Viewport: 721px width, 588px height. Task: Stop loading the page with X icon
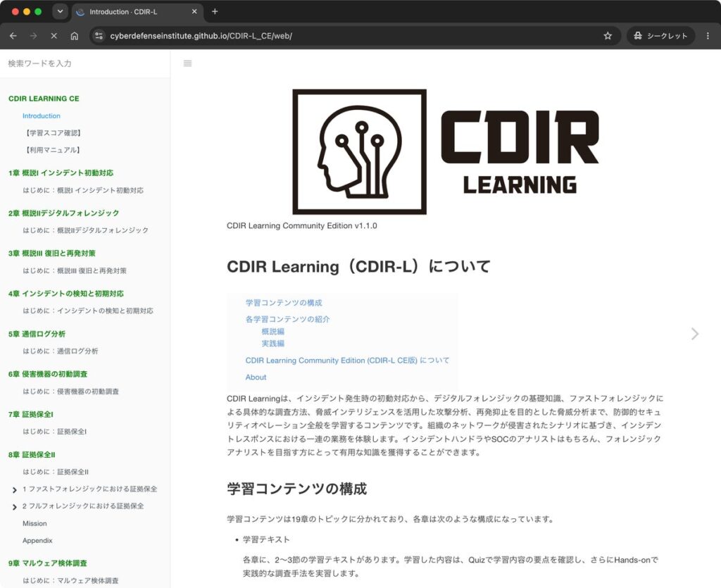click(54, 36)
